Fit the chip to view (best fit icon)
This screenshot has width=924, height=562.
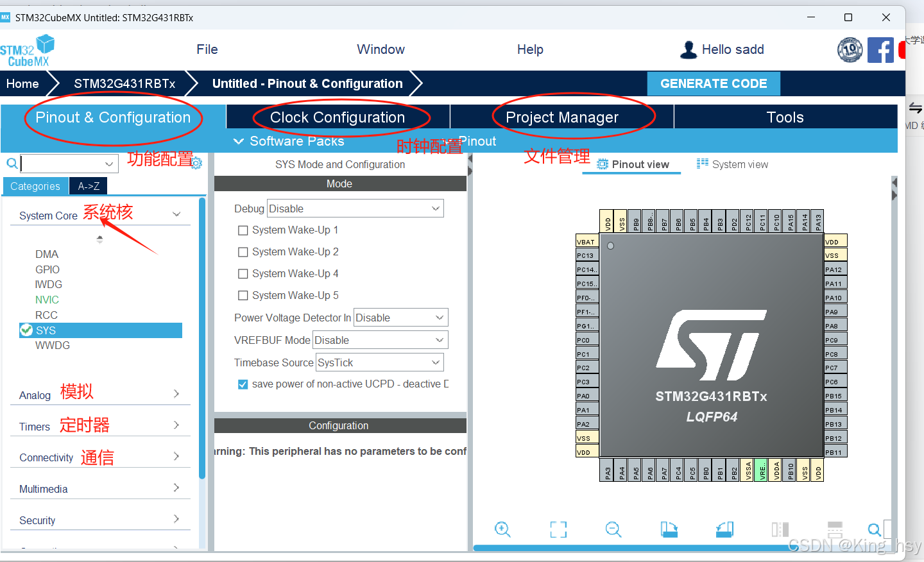point(558,529)
